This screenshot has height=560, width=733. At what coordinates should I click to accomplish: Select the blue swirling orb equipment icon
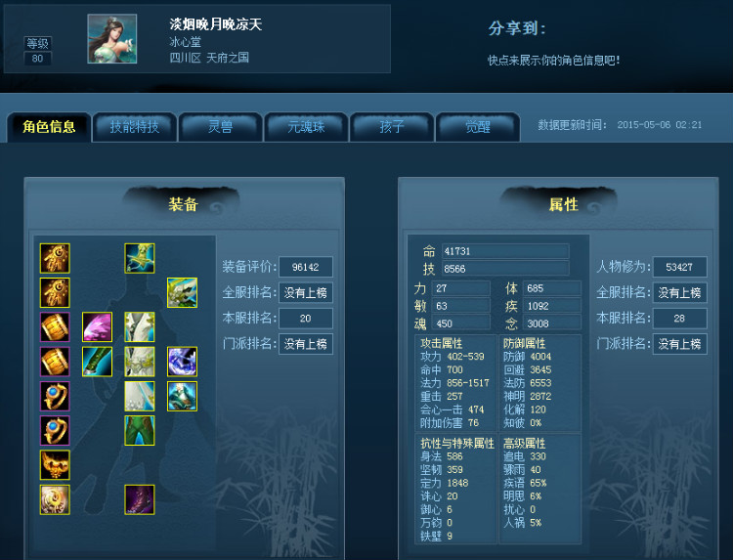pyautogui.click(x=183, y=362)
